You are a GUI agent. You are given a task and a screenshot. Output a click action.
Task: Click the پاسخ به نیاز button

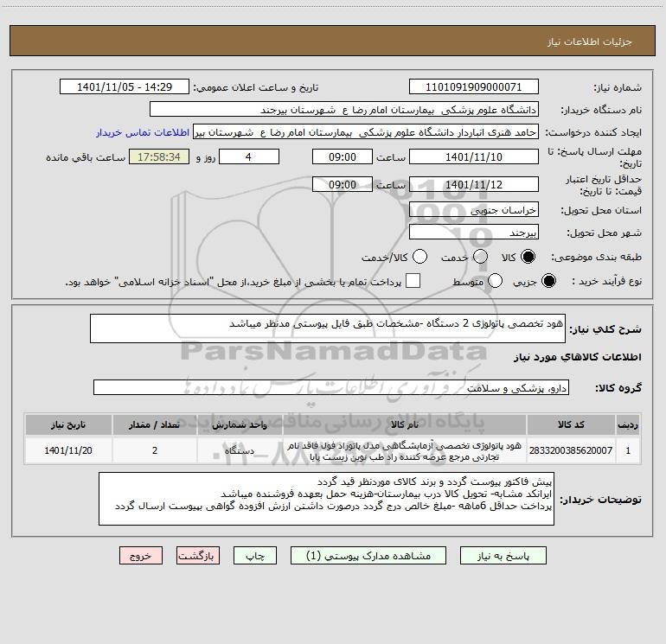[503, 556]
